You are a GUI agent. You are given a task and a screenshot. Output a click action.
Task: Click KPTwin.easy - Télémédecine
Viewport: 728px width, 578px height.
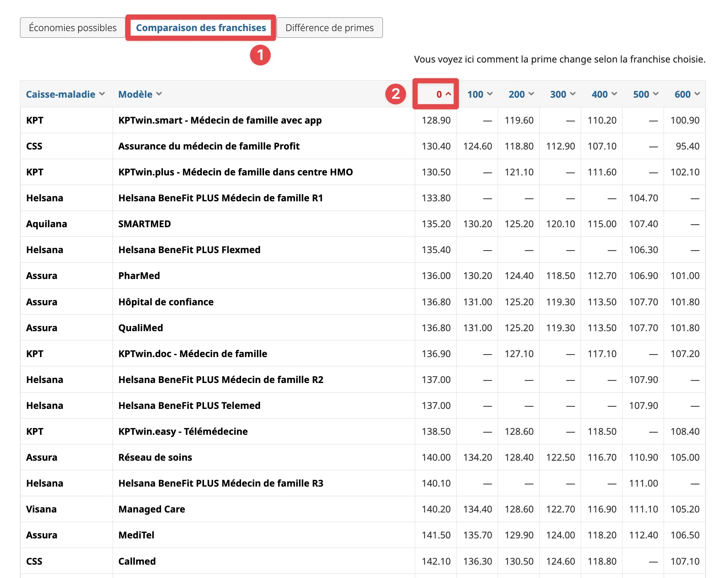pos(183,431)
